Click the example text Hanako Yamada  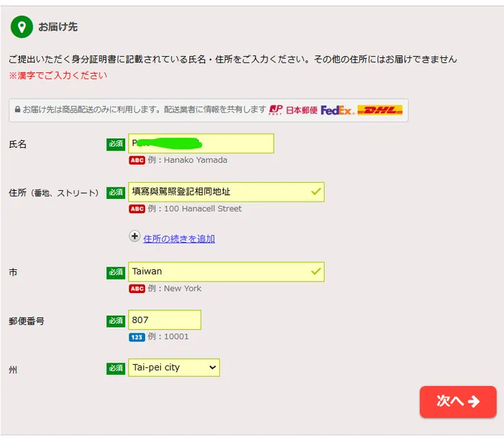(195, 160)
